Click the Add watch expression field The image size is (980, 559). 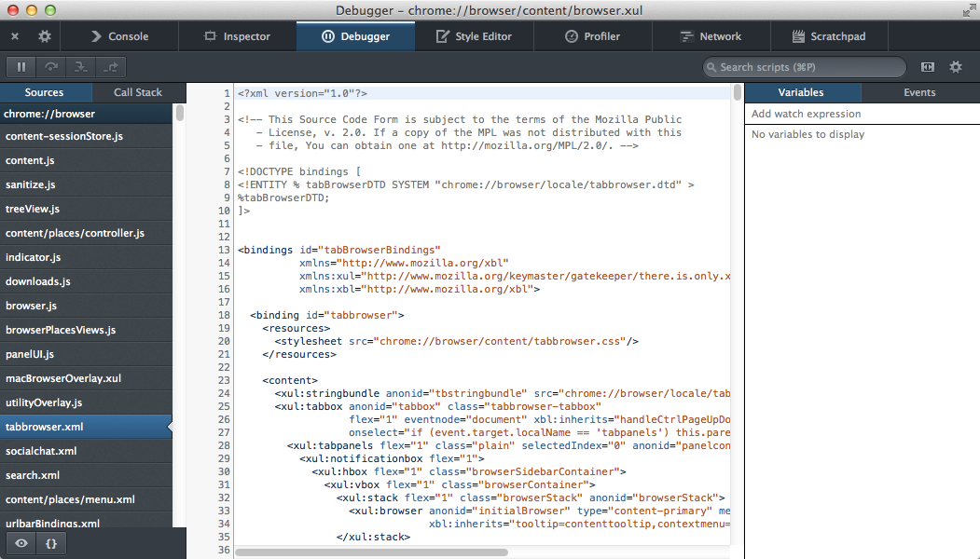pyautogui.click(x=862, y=114)
